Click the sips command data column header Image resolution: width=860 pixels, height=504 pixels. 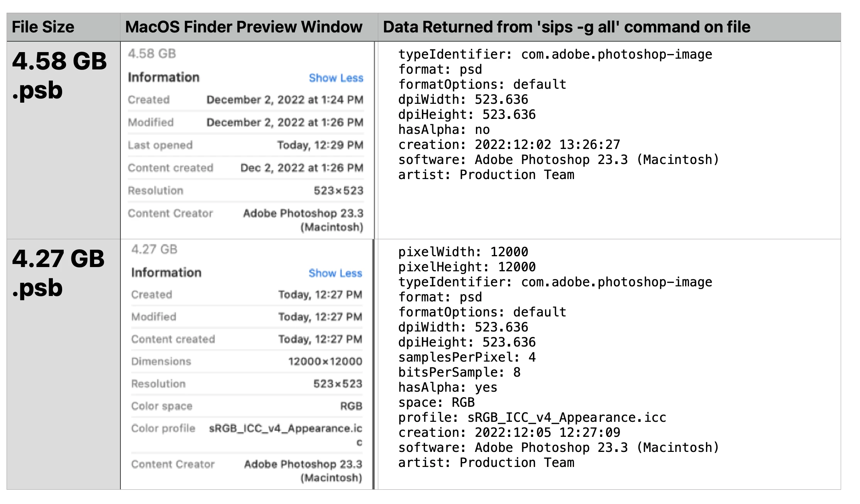[566, 27]
